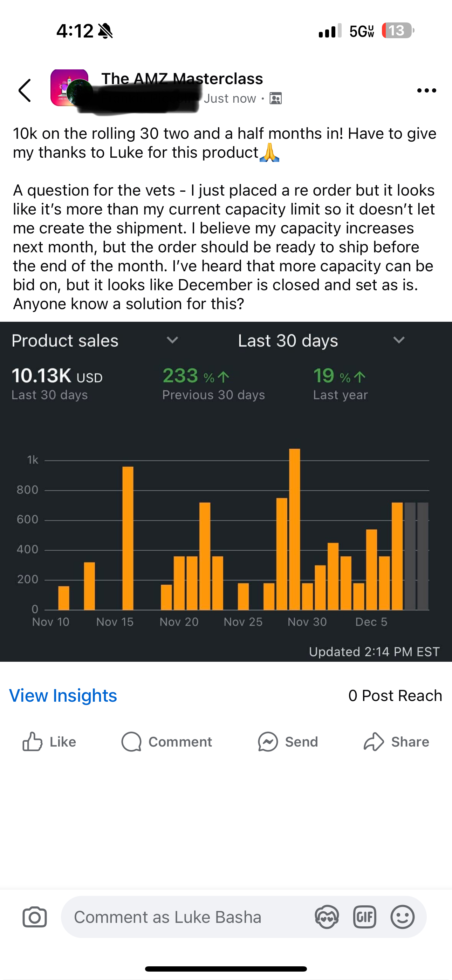
Task: Tap the back arrow icon
Action: (x=25, y=90)
